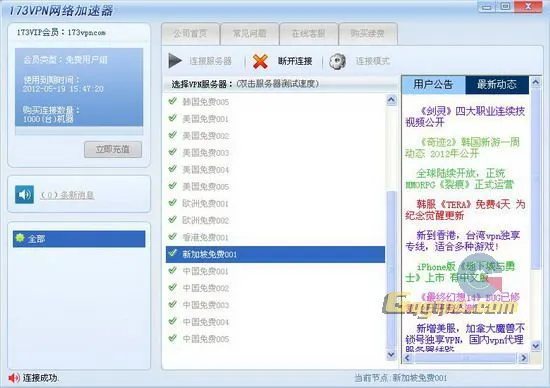Select server 美国免费004
This screenshot has height=388, width=550.
pyautogui.click(x=275, y=170)
